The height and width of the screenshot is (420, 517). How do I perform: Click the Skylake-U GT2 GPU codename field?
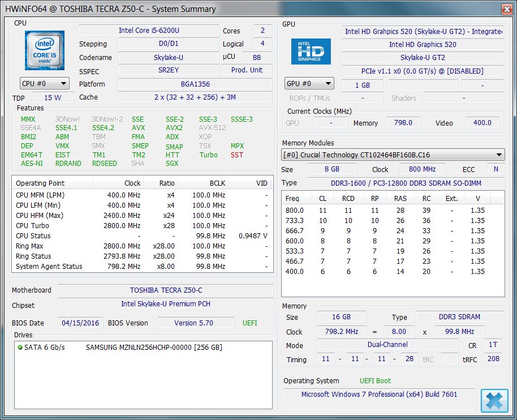tap(423, 58)
